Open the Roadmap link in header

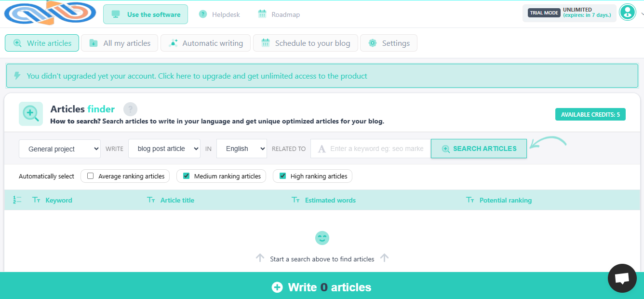[279, 14]
